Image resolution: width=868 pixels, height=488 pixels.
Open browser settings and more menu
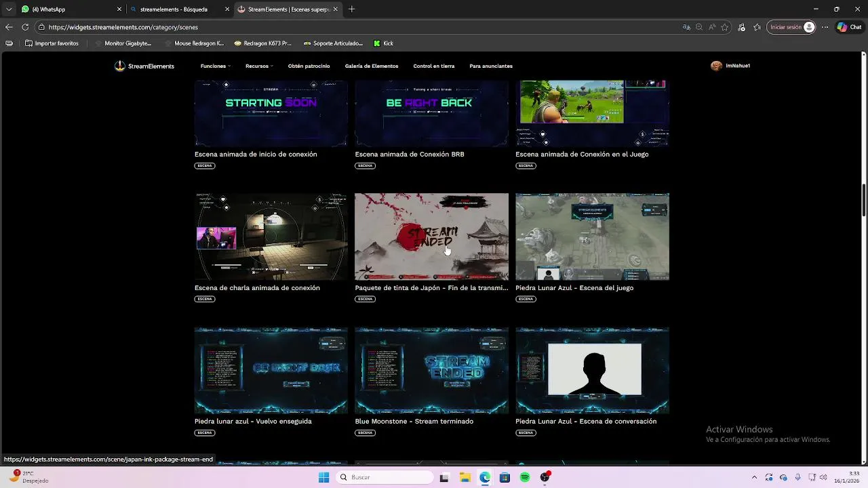pos(825,27)
